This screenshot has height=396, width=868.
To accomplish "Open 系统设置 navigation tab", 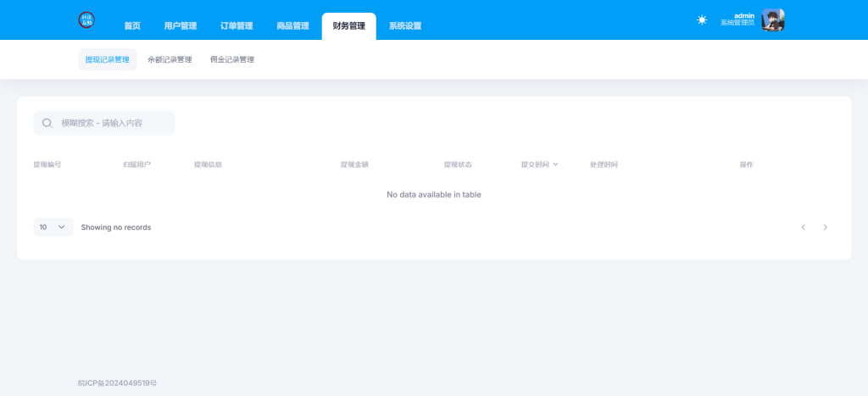I will click(405, 26).
